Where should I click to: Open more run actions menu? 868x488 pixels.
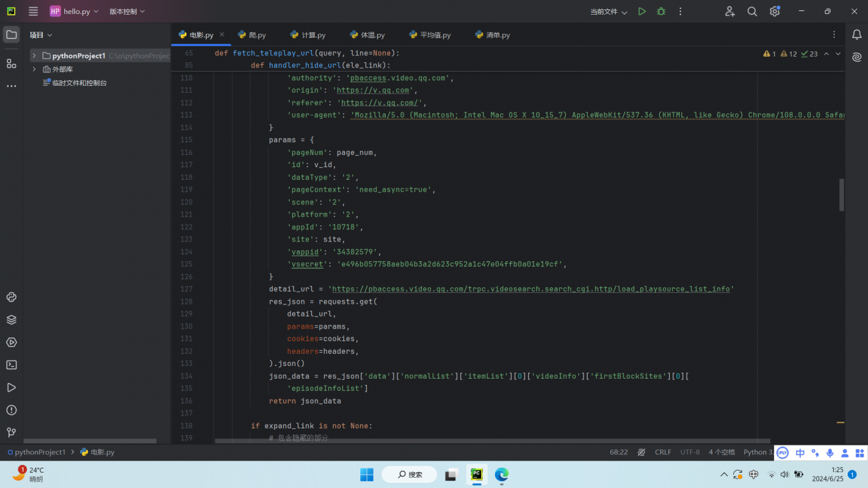[681, 11]
